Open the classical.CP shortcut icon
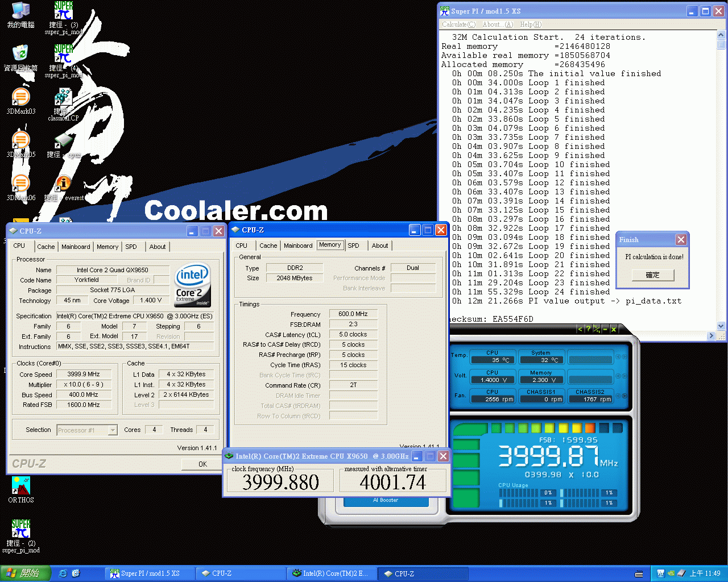This screenshot has height=582, width=728. pyautogui.click(x=63, y=105)
